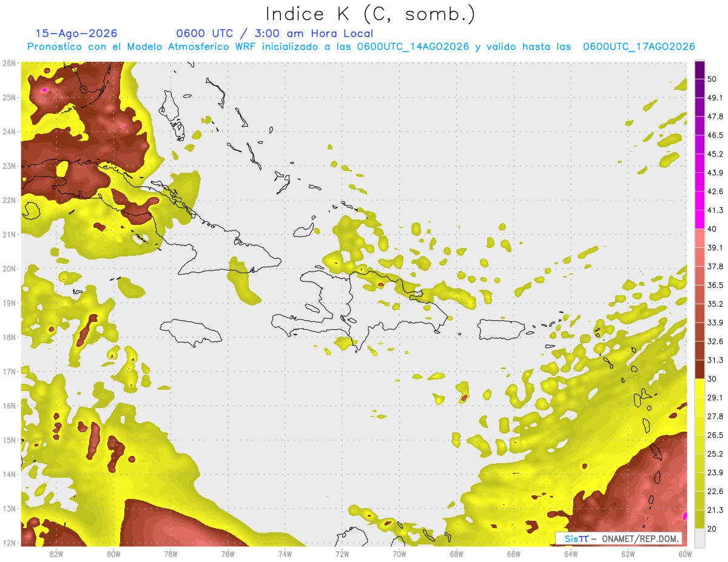
Task: Click the 21N latitude label
Action: (x=8, y=235)
